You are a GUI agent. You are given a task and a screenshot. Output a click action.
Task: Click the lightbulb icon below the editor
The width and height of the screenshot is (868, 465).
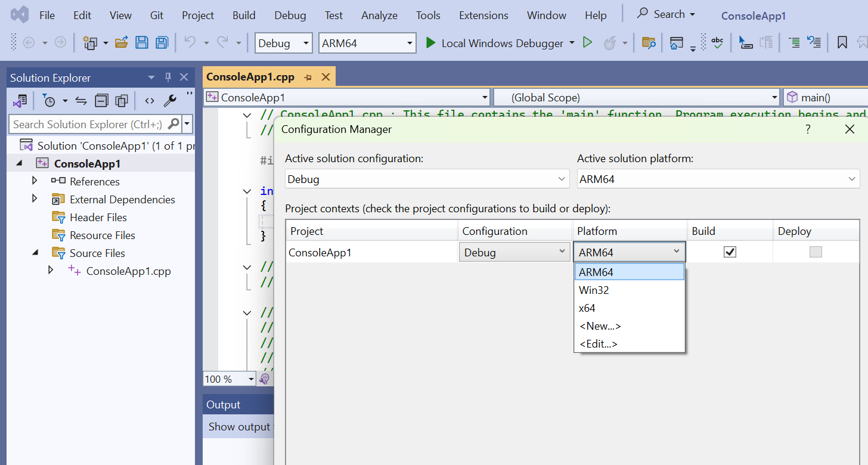point(264,379)
